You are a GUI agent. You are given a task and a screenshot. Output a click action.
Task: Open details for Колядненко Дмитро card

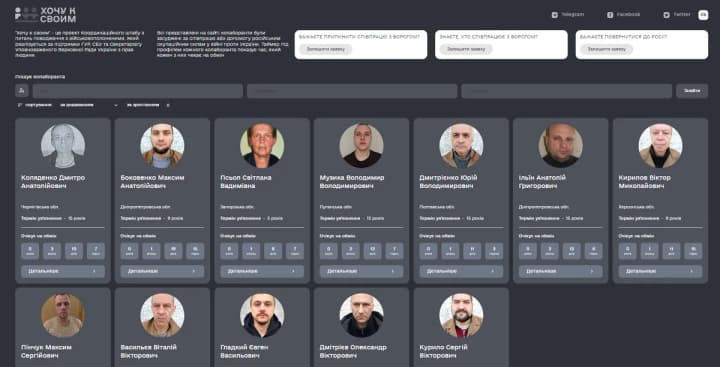click(63, 271)
